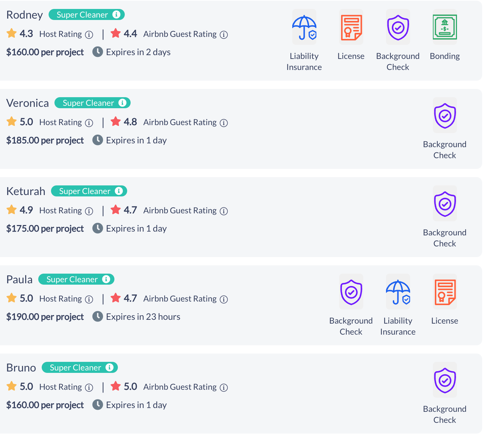This screenshot has width=488, height=448.
Task: Click the yellow star beside Veronica's Host Rating
Action: 11,121
